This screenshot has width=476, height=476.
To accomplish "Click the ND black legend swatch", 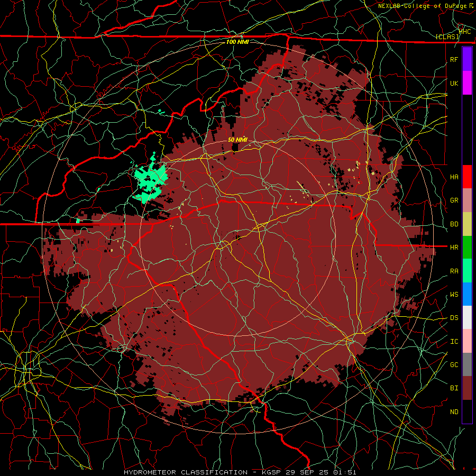I will point(467,411).
